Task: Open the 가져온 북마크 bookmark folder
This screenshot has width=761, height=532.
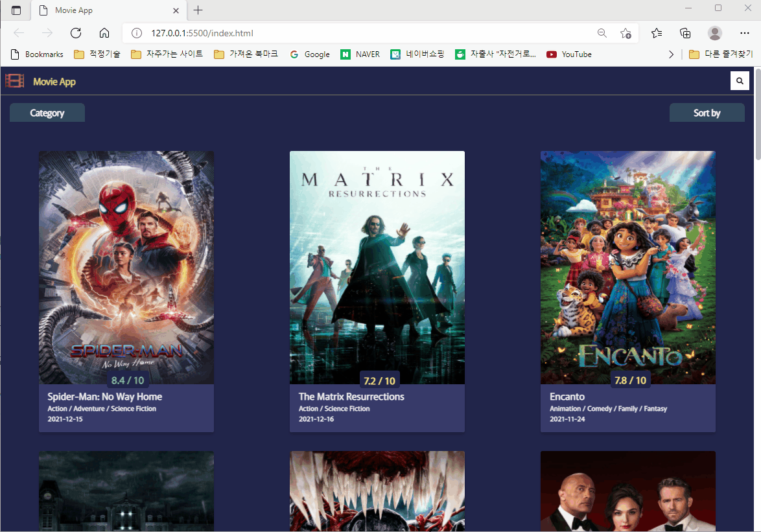Action: 246,54
